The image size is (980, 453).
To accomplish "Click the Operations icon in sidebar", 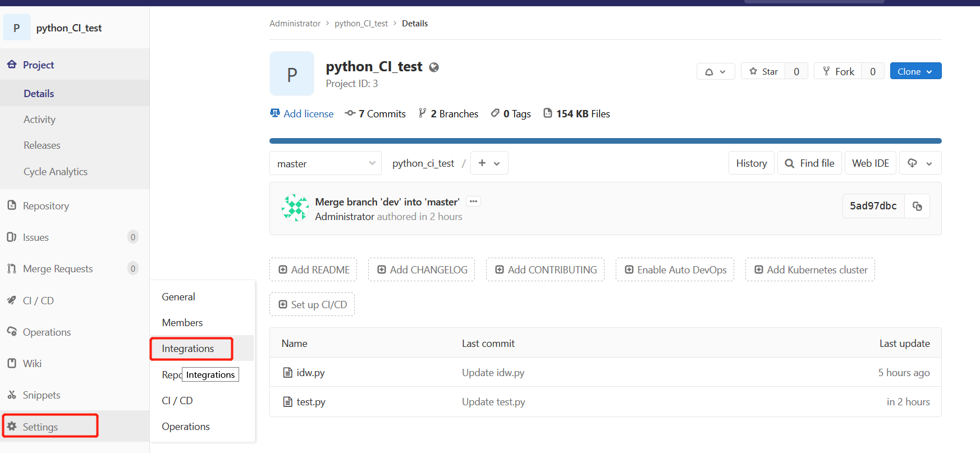I will (x=12, y=332).
